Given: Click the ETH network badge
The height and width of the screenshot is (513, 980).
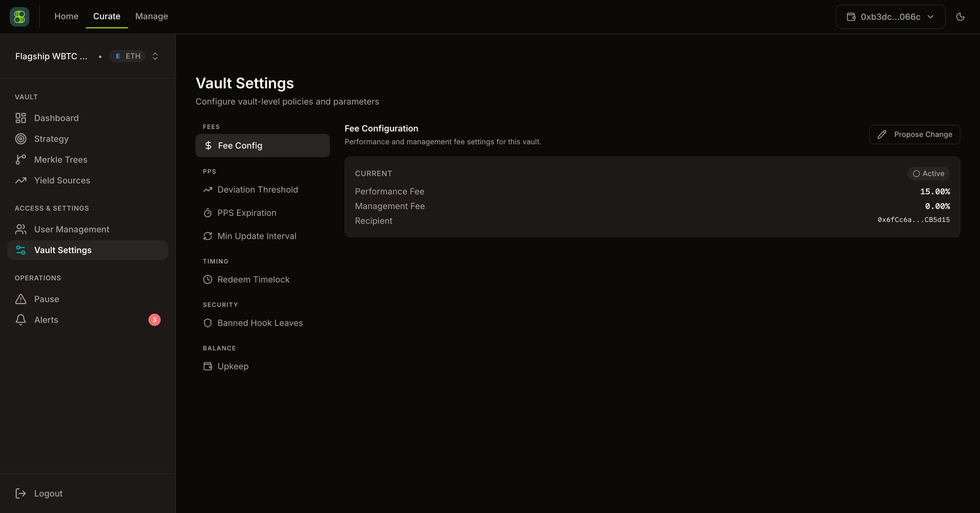Looking at the screenshot, I should click(x=127, y=56).
